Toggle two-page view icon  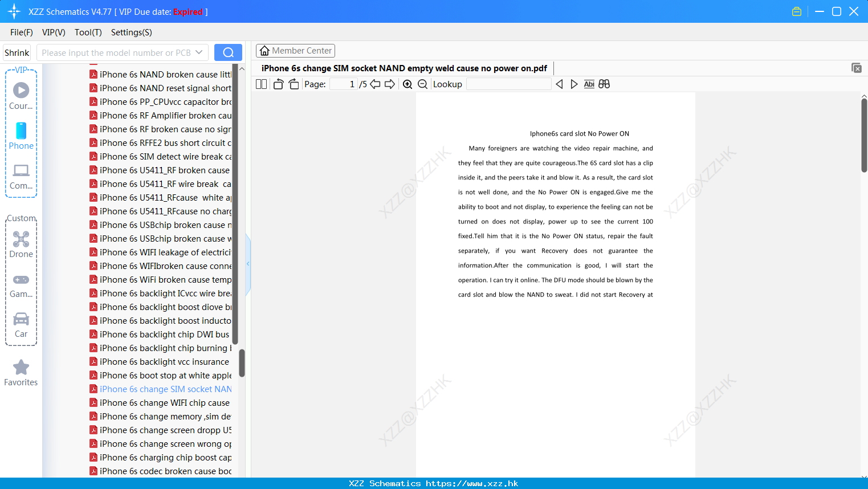[261, 84]
